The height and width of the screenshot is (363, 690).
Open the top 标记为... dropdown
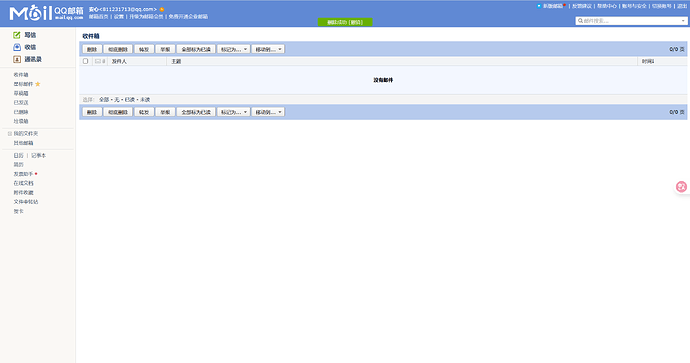[x=233, y=49]
